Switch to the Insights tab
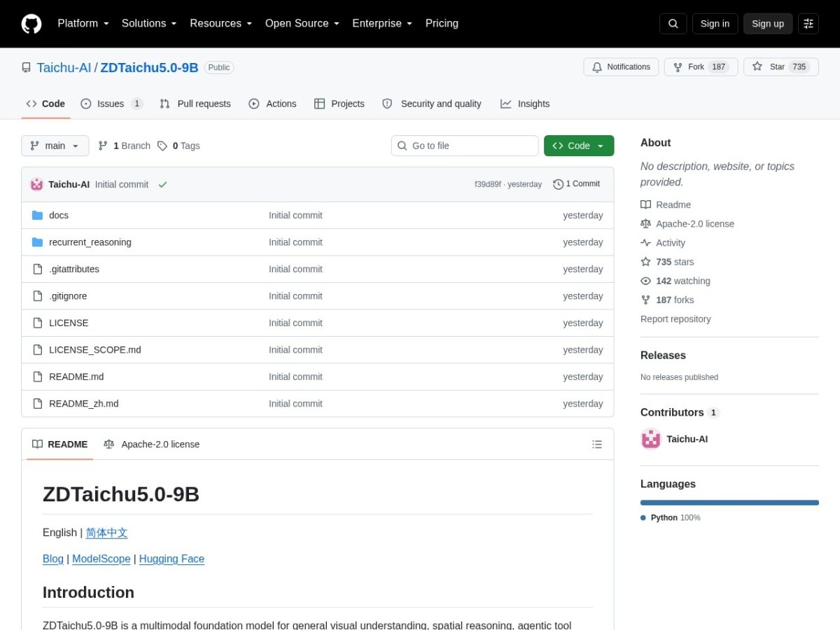This screenshot has height=630, width=840. click(x=525, y=104)
